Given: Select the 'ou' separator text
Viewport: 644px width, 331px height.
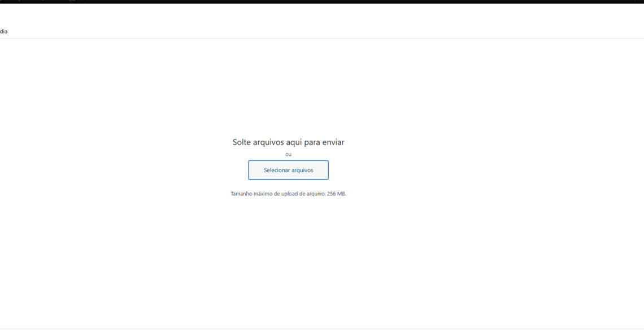Looking at the screenshot, I should tap(288, 154).
